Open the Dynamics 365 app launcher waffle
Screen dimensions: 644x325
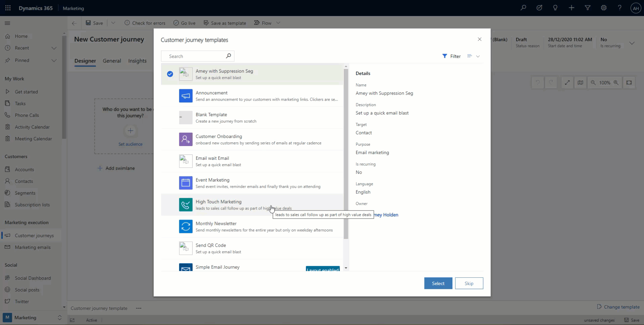pos(8,8)
